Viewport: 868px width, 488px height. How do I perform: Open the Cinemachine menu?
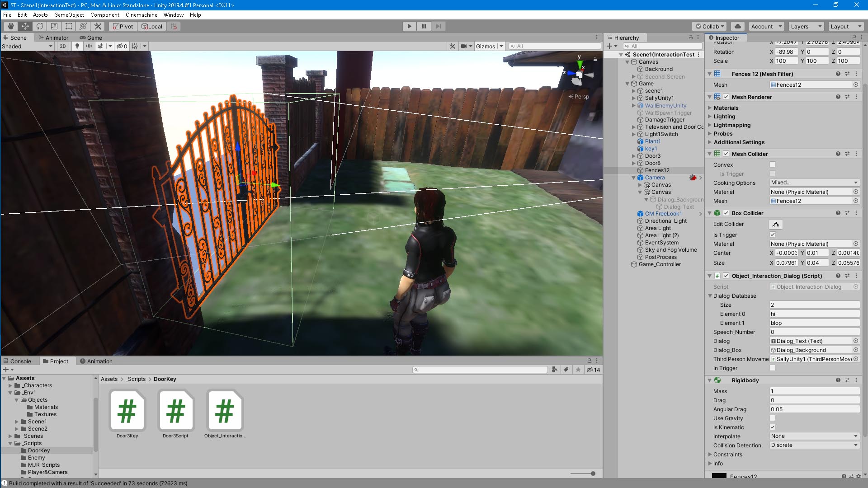coord(142,15)
